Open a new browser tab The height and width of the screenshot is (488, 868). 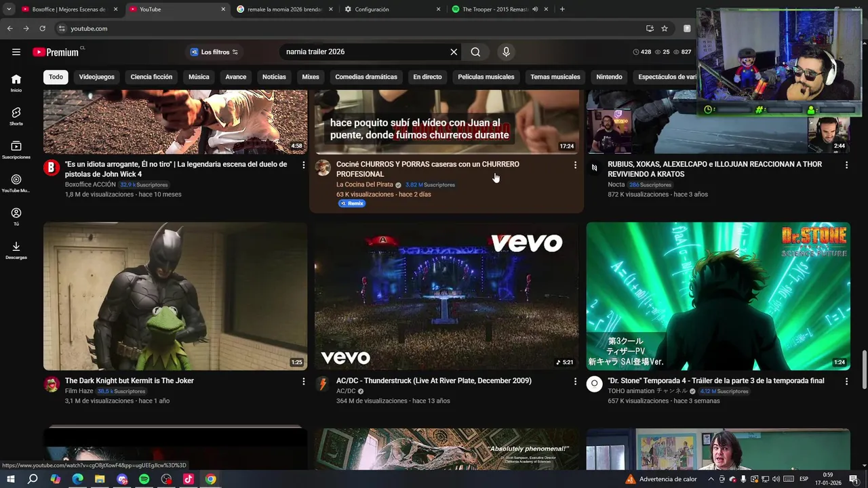(562, 9)
